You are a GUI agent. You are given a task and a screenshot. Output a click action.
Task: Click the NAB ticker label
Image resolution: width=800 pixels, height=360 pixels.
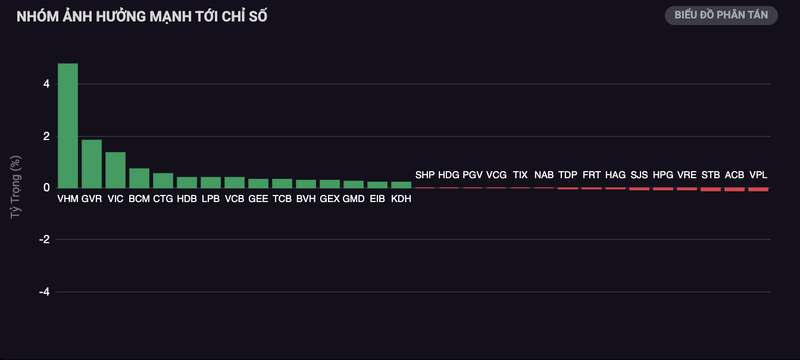click(544, 175)
